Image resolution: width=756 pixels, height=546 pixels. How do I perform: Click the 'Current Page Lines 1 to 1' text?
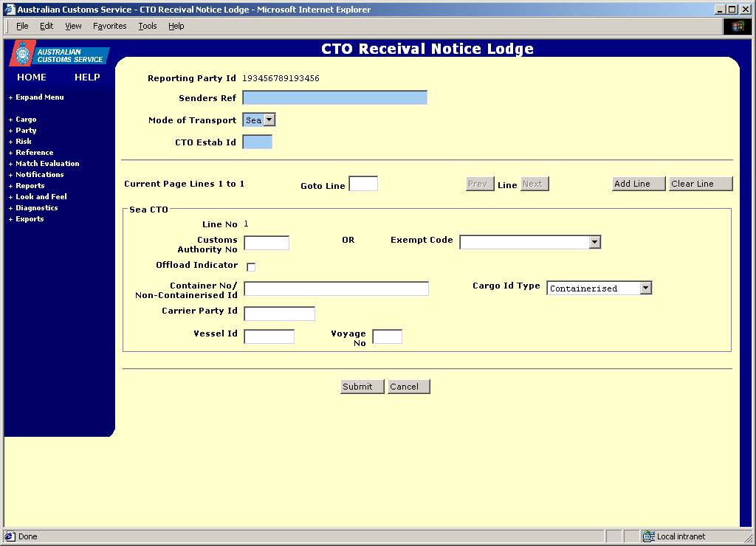pos(184,184)
